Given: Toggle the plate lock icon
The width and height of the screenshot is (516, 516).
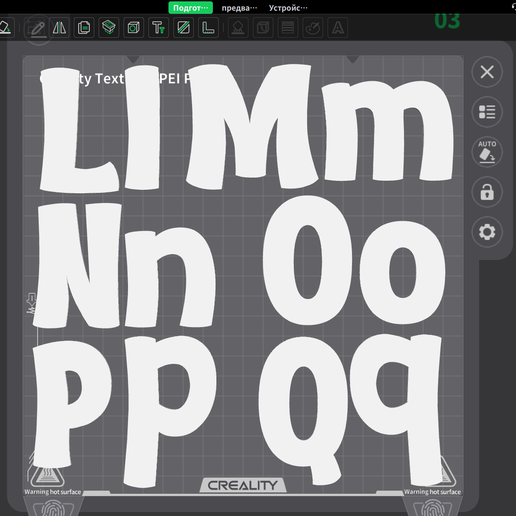Looking at the screenshot, I should (x=487, y=192).
